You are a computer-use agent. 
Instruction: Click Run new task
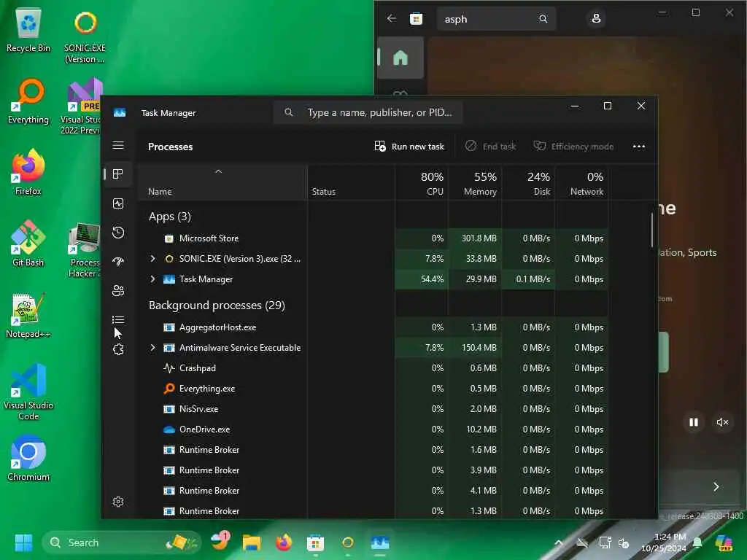pyautogui.click(x=409, y=147)
